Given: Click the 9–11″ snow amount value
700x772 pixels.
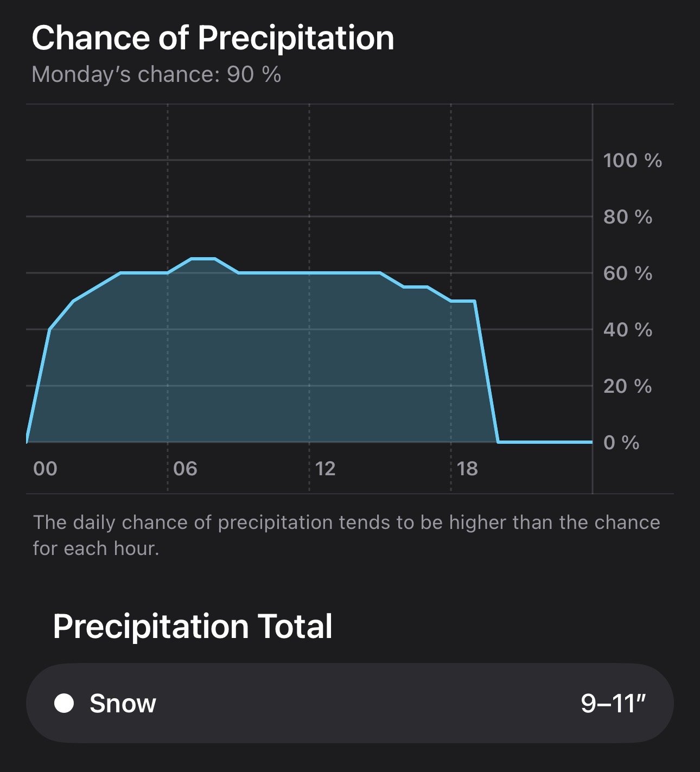Looking at the screenshot, I should click(613, 704).
